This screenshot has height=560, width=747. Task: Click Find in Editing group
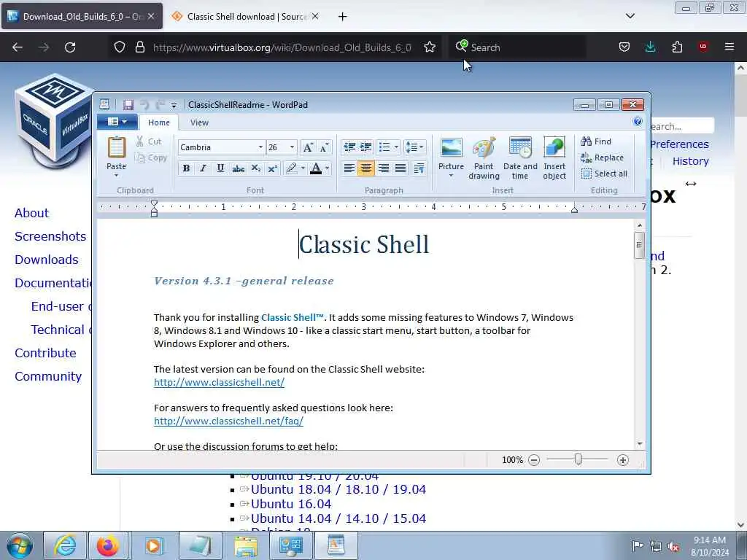pos(596,141)
